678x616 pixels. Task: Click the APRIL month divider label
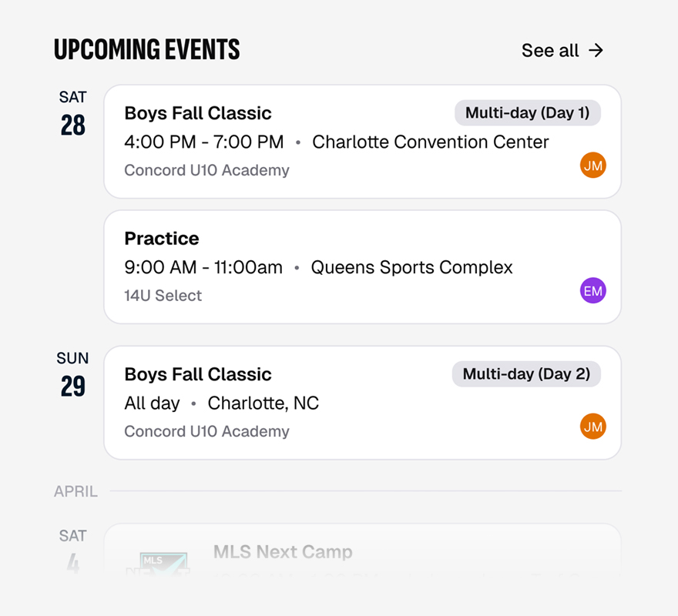coord(76,491)
